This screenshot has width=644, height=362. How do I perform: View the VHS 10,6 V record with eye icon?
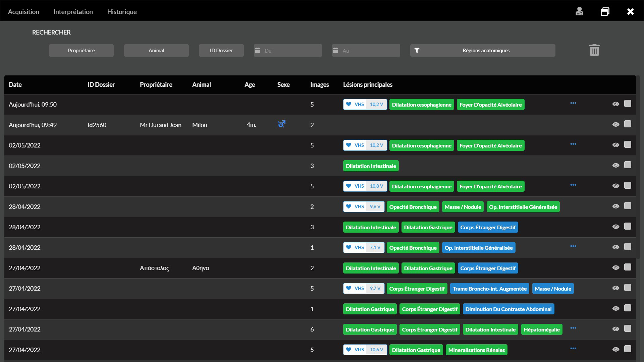pyautogui.click(x=615, y=349)
